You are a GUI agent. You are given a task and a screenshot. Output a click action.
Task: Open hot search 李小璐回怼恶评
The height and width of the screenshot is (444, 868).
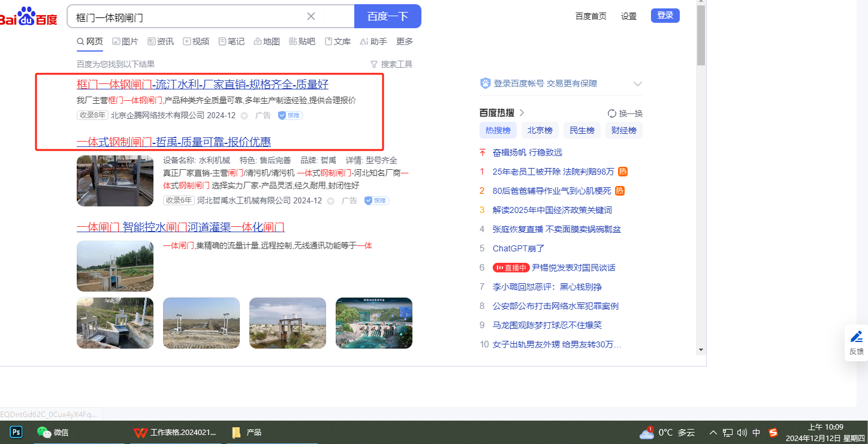point(547,287)
